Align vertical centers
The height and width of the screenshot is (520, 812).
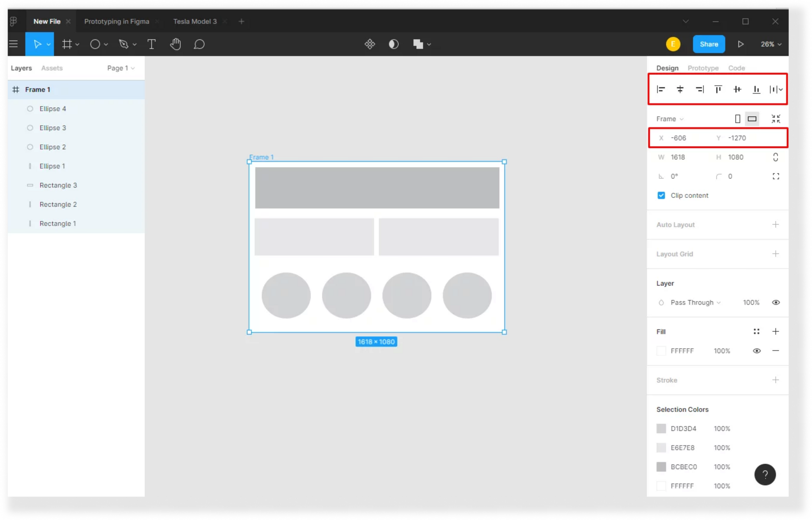point(737,89)
